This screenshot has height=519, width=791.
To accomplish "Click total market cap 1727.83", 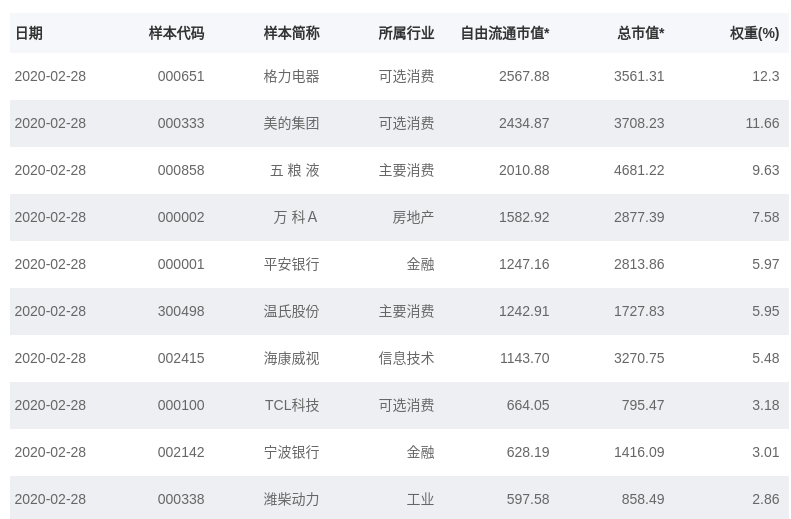I will 639,311.
